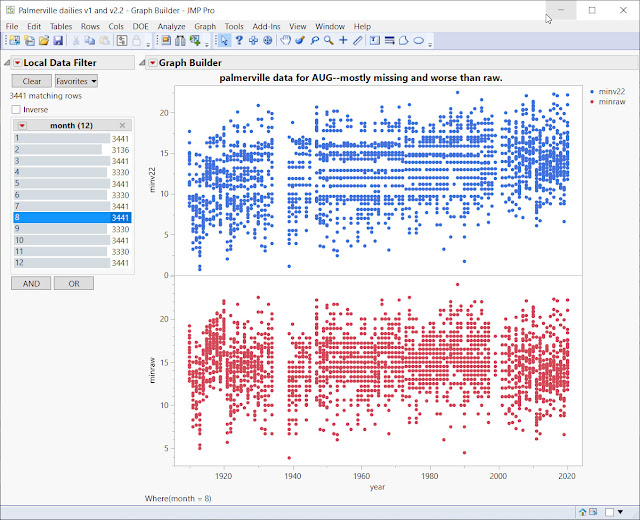The width and height of the screenshot is (640, 520).
Task: Expand the file toolbar overflow arrow
Action: tap(148, 44)
